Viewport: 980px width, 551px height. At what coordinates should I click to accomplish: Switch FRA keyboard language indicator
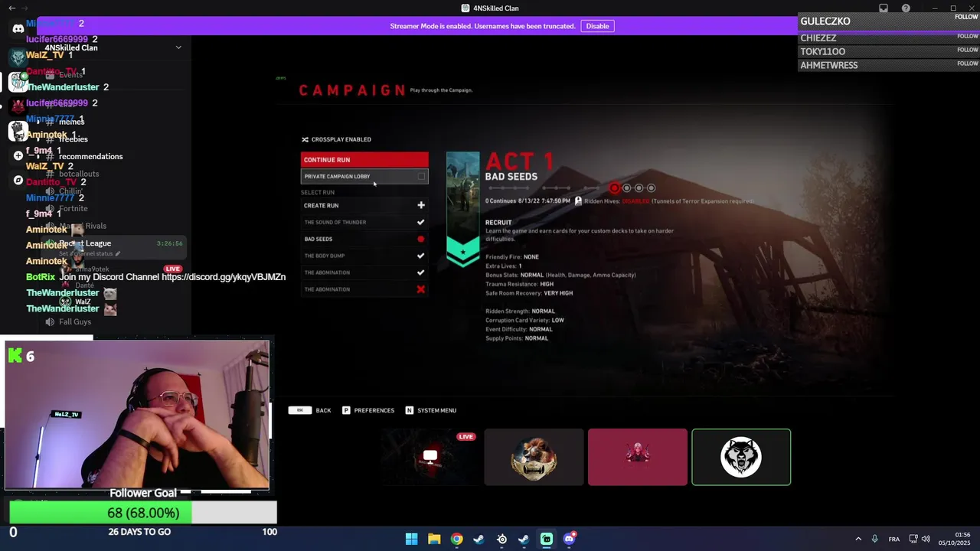(x=894, y=539)
